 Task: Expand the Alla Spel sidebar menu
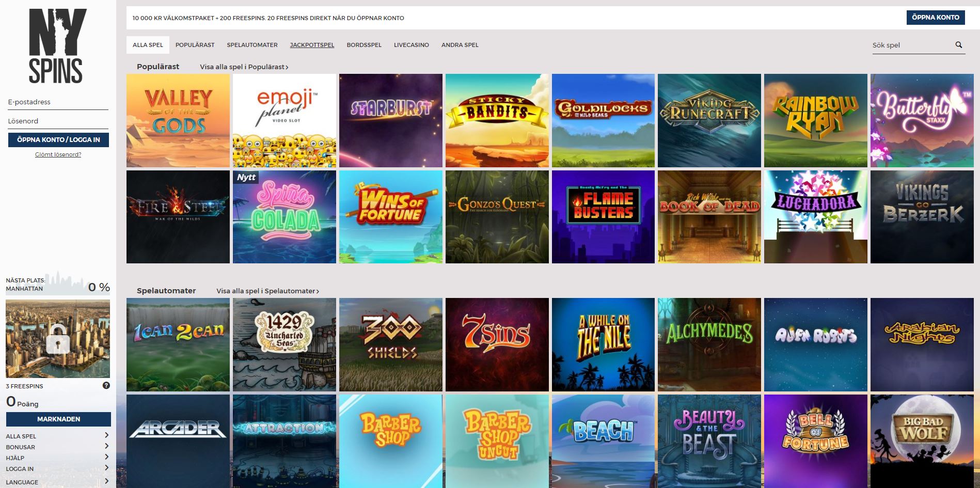pyautogui.click(x=106, y=435)
